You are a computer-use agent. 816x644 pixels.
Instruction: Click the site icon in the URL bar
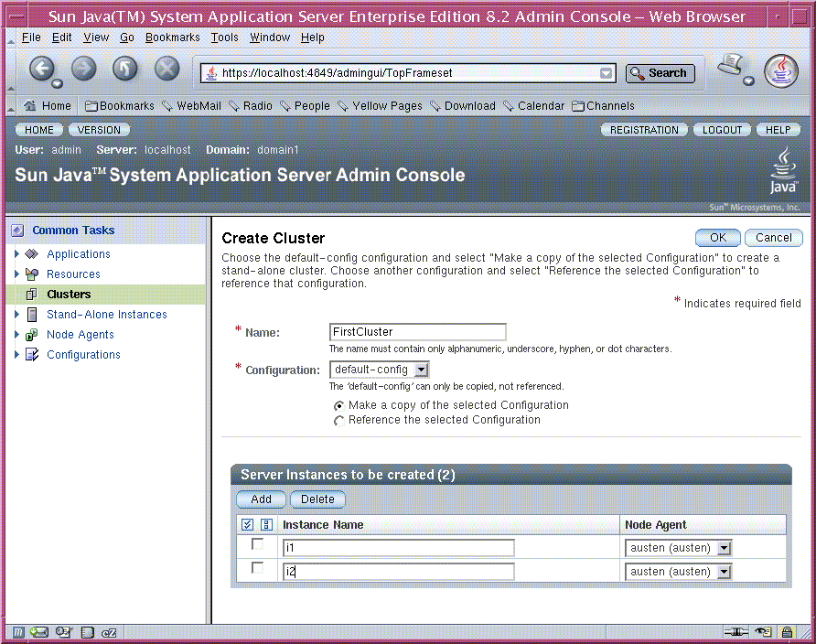pyautogui.click(x=211, y=73)
